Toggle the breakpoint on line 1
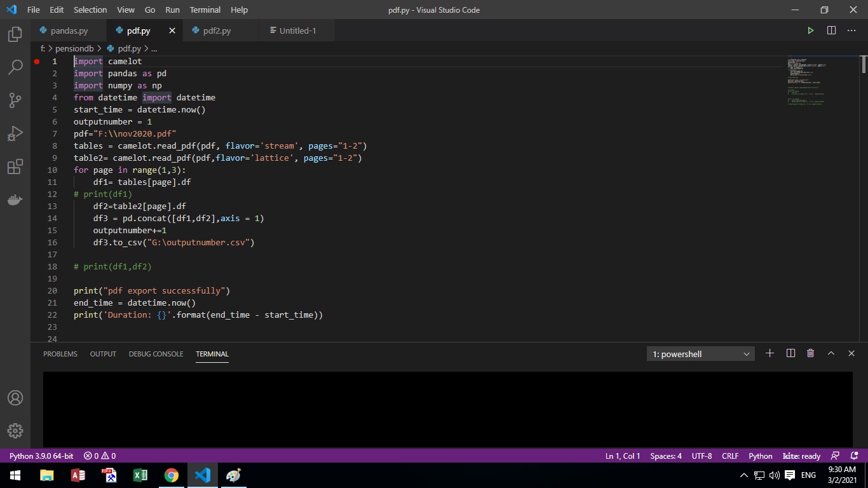 coord(37,61)
